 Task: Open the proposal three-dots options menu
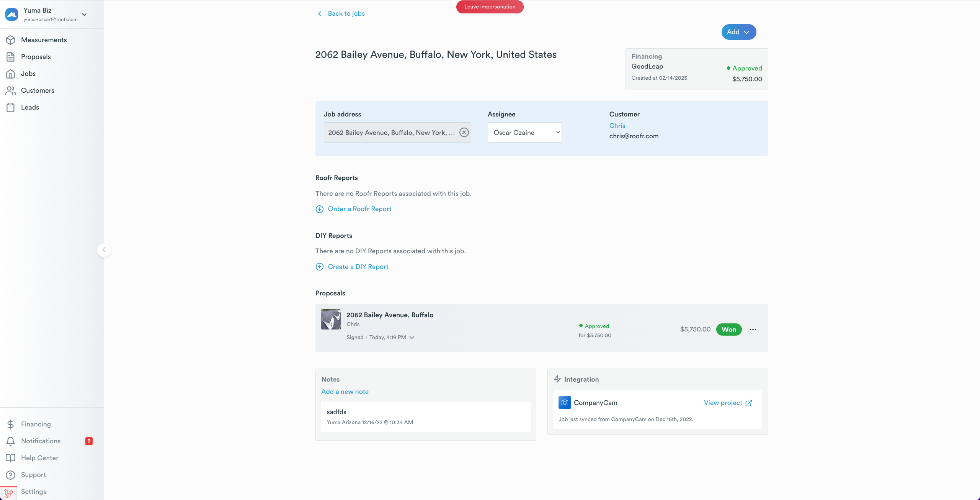(753, 330)
